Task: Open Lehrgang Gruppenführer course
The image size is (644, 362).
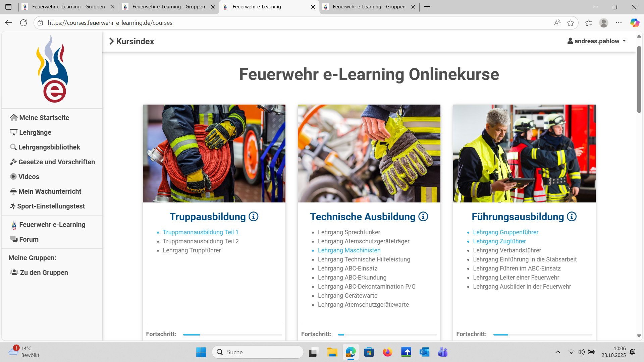Action: (x=505, y=232)
